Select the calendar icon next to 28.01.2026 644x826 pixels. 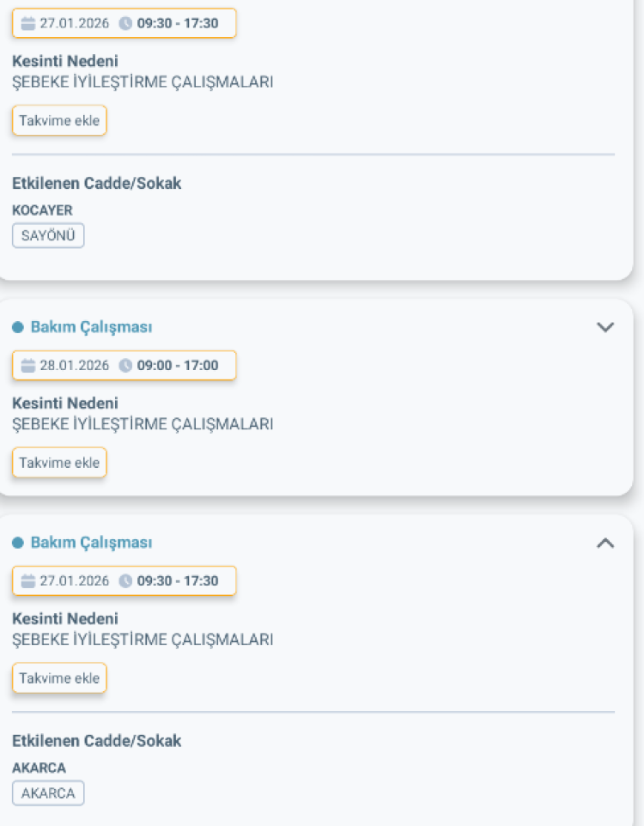click(x=30, y=365)
